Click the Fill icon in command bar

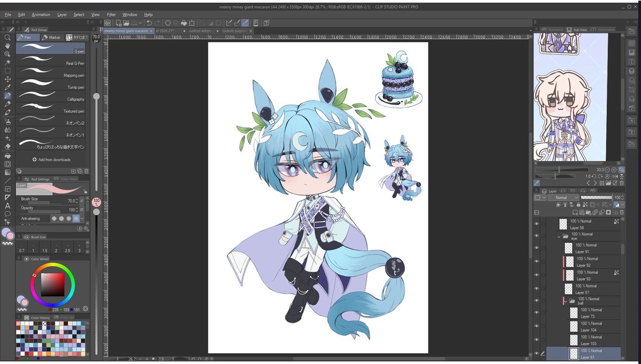point(183,23)
